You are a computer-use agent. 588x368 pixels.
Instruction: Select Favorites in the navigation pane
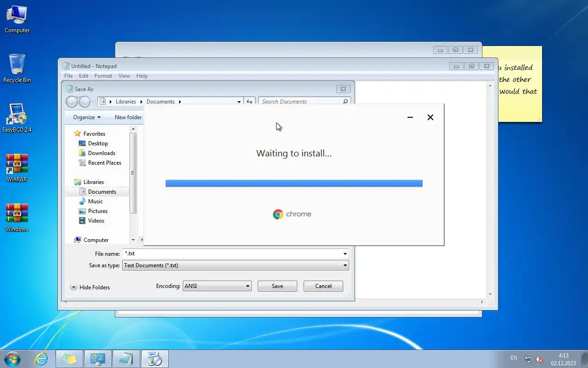click(94, 134)
